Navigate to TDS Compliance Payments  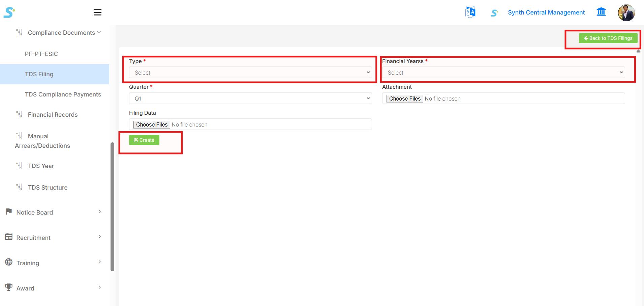coord(63,94)
